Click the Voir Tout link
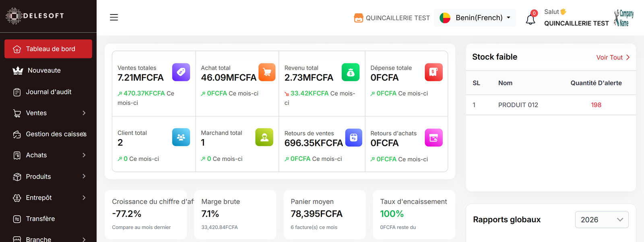644x242 pixels. 613,57
